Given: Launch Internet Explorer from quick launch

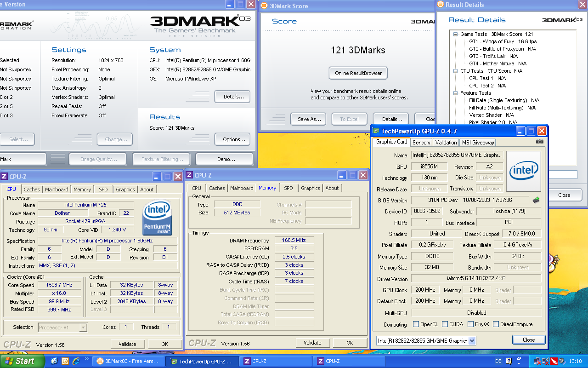Looking at the screenshot, I should (x=76, y=361).
